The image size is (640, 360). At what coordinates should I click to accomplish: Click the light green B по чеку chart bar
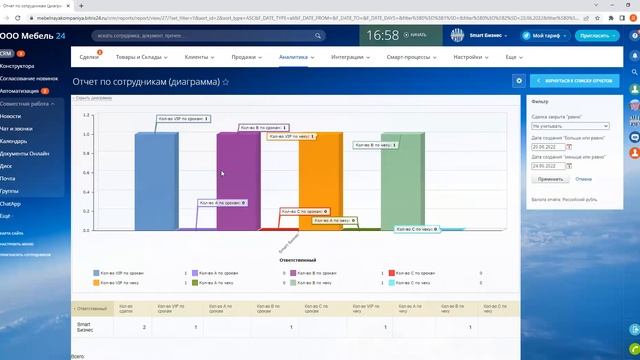[402, 181]
